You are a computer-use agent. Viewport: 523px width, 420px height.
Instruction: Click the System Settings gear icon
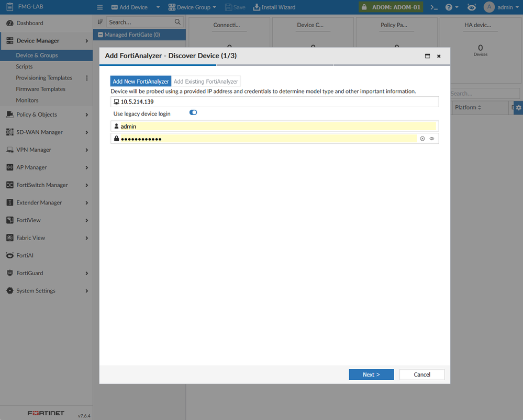coord(10,291)
